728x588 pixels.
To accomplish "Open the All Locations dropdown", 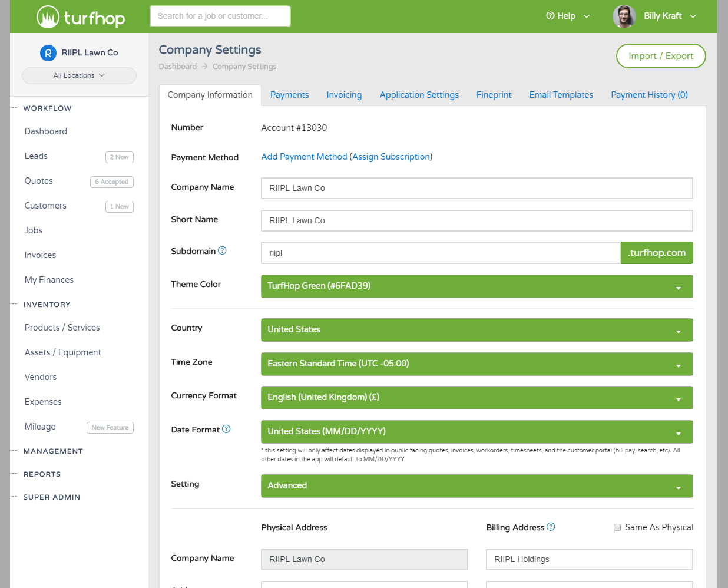I will 79,75.
